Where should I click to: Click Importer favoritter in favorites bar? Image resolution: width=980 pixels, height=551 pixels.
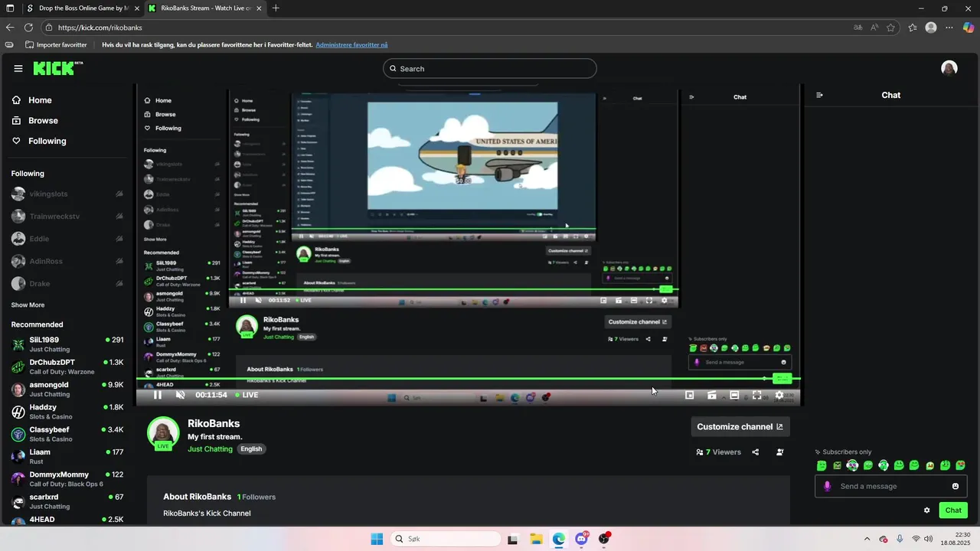56,45
